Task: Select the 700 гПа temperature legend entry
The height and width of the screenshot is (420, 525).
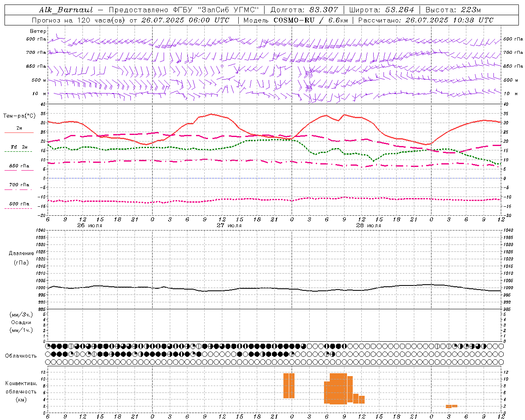Action: pyautogui.click(x=19, y=185)
